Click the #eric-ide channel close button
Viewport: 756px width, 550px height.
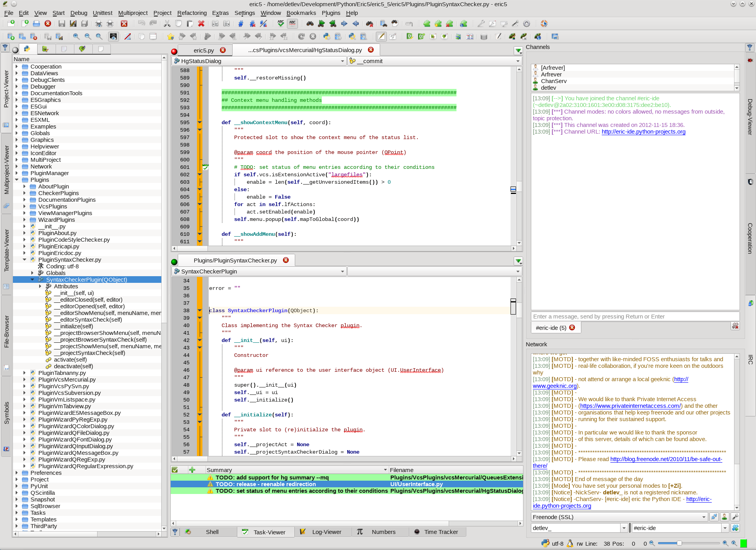click(x=572, y=327)
